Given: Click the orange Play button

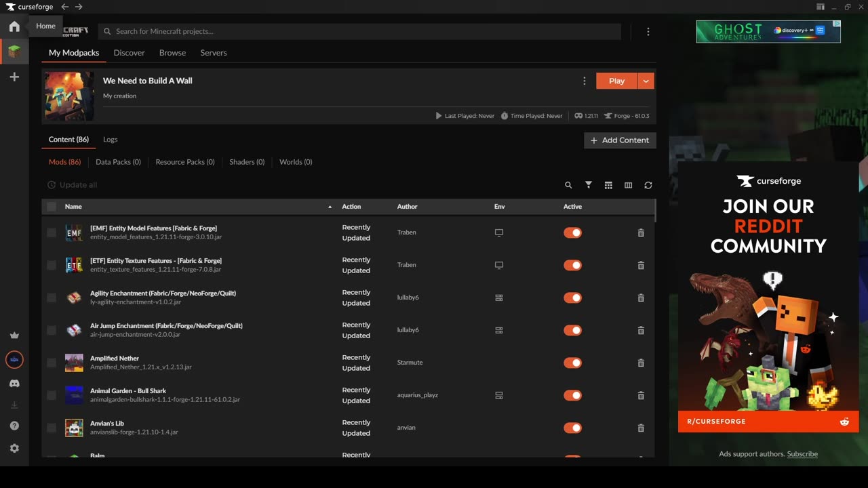Looking at the screenshot, I should 616,81.
